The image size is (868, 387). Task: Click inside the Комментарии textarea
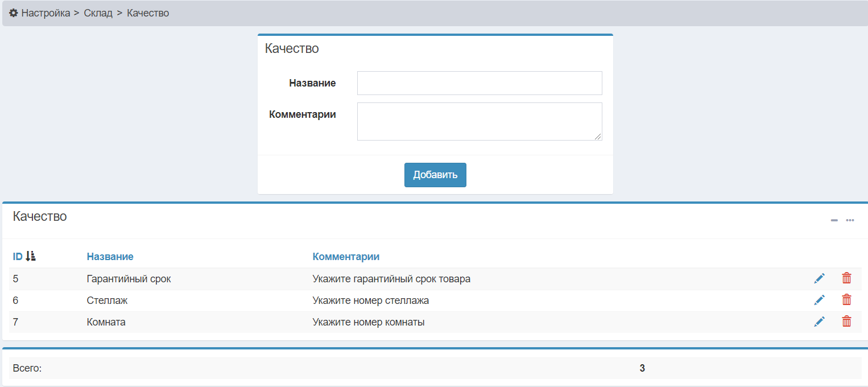click(479, 121)
